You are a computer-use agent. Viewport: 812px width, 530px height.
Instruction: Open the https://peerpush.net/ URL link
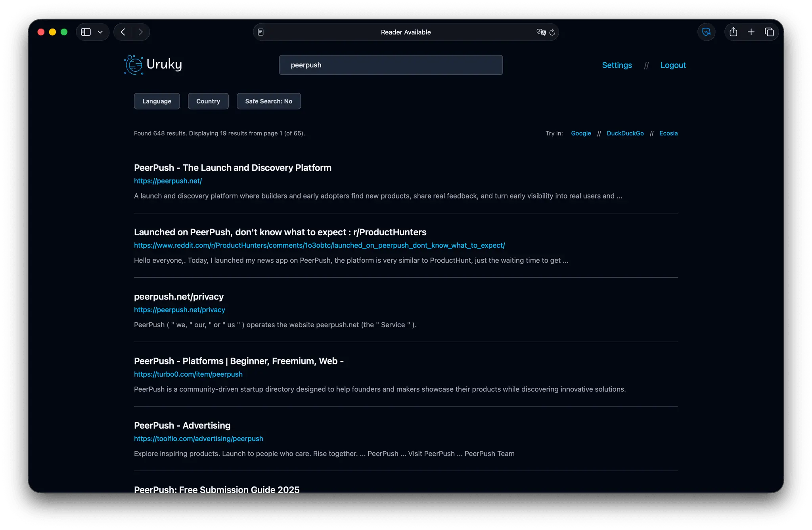point(168,181)
